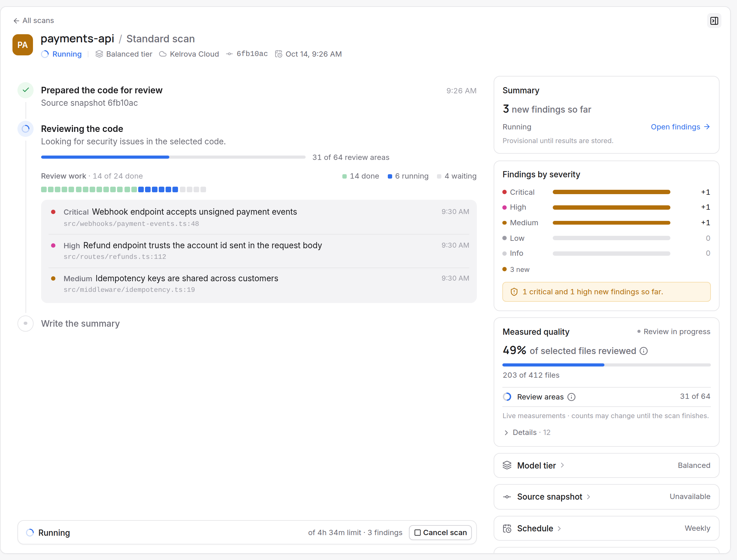This screenshot has height=560, width=737.
Task: Click the Source snapshot commit icon
Action: point(507,497)
